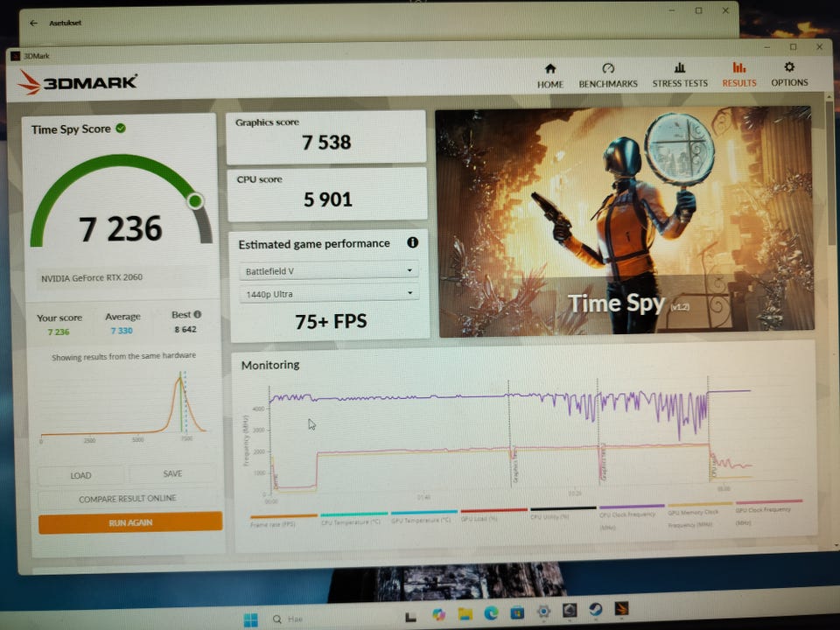This screenshot has height=630, width=840.
Task: Open the Options gear icon
Action: (789, 67)
